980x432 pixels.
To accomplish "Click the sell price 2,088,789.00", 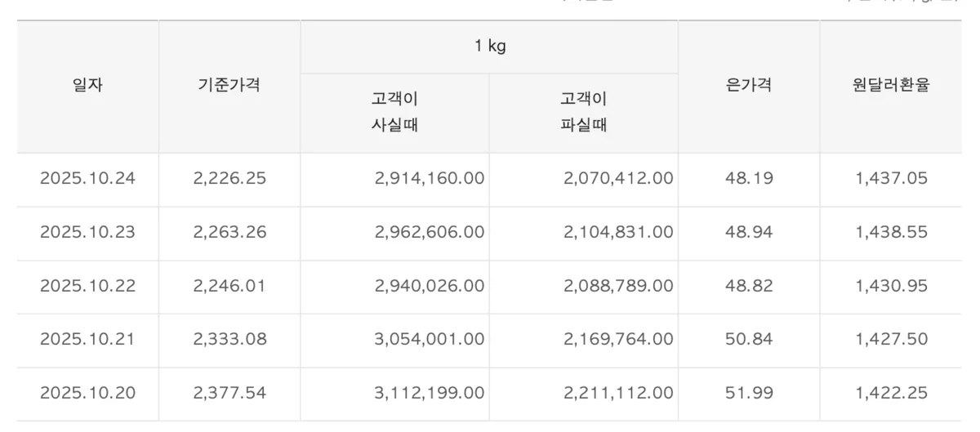I will point(618,286).
